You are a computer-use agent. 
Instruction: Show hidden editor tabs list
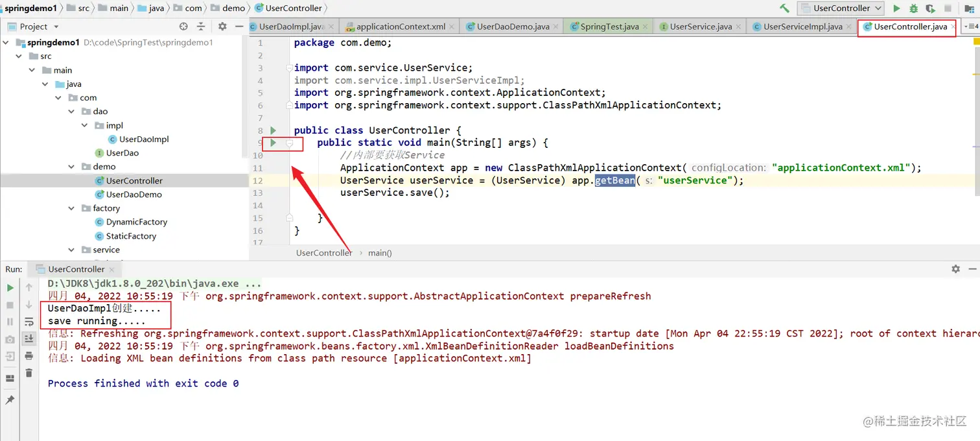pos(972,27)
